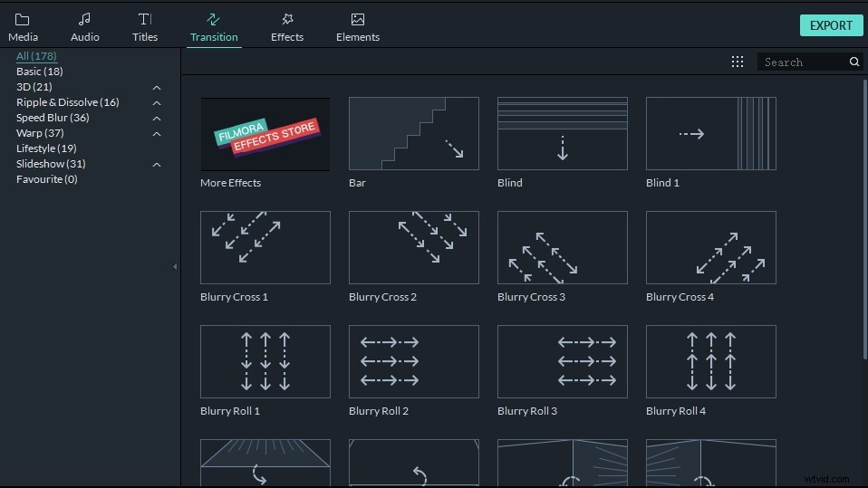Viewport: 868px width, 488px height.
Task: Collapse the Slideshow category chevron
Action: 157,165
